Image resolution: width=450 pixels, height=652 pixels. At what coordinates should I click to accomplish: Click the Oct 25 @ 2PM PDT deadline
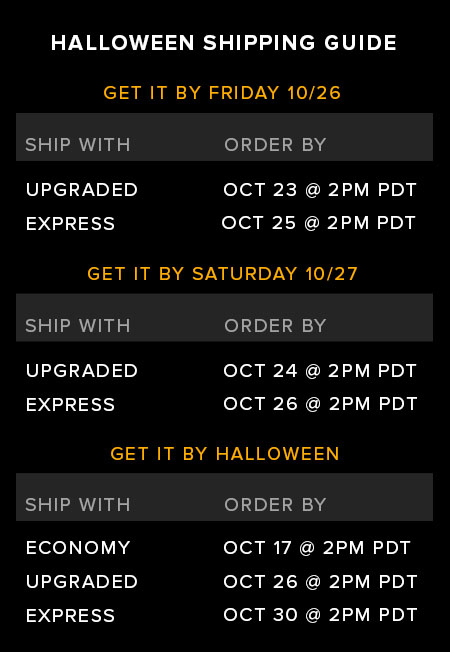tap(319, 222)
